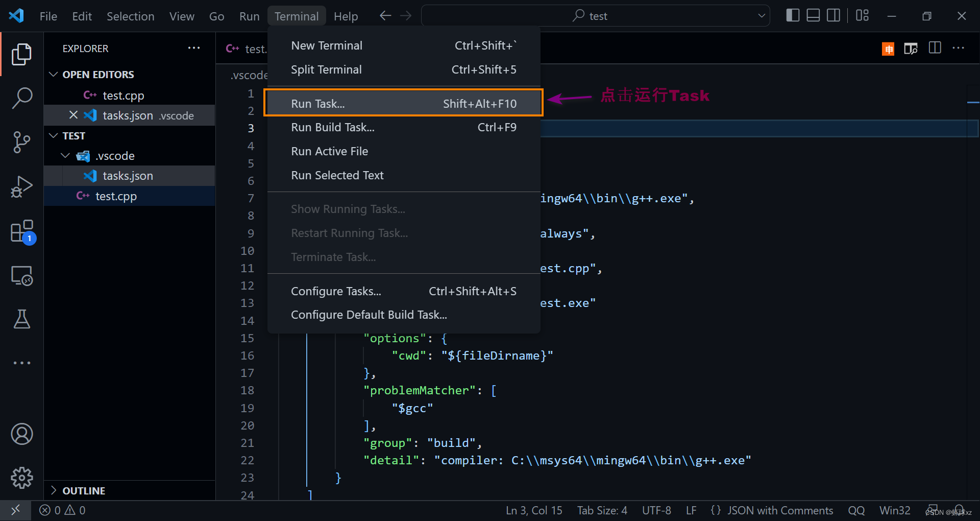Open preview-to-the-side icon in editor toolbar
Screen dimensions: 980x521
tap(911, 49)
